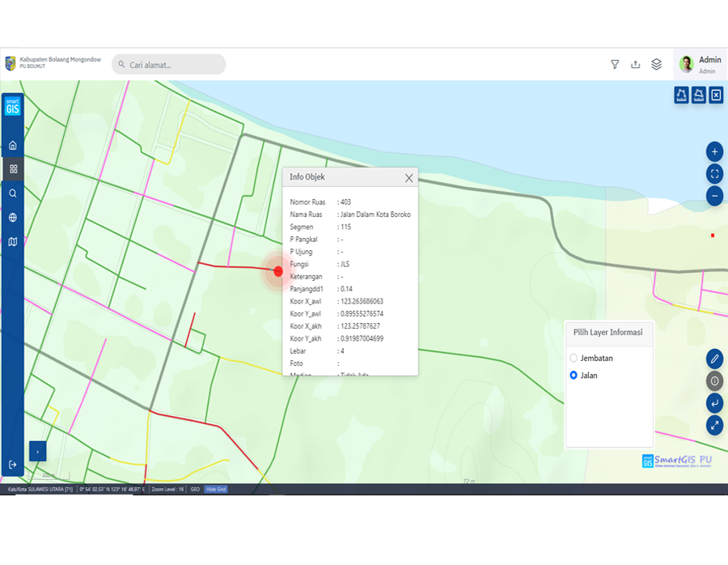The image size is (728, 565).
Task: Open the Home item in sidebar
Action: 13,146
